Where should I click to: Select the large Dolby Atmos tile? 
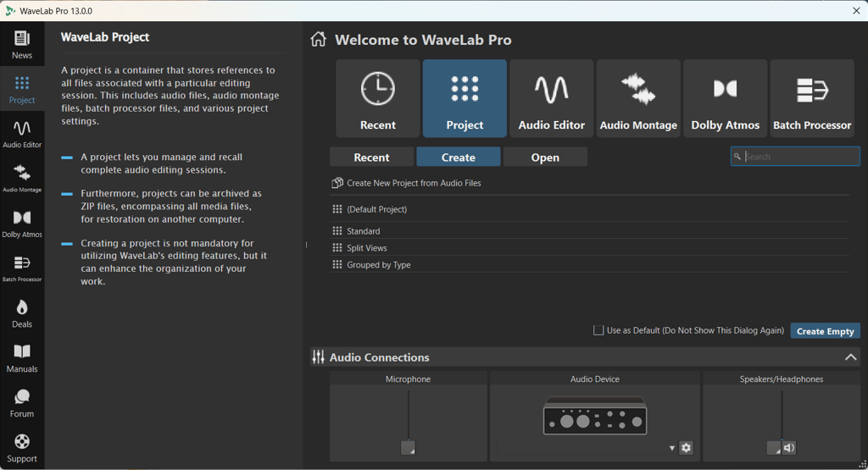click(726, 98)
